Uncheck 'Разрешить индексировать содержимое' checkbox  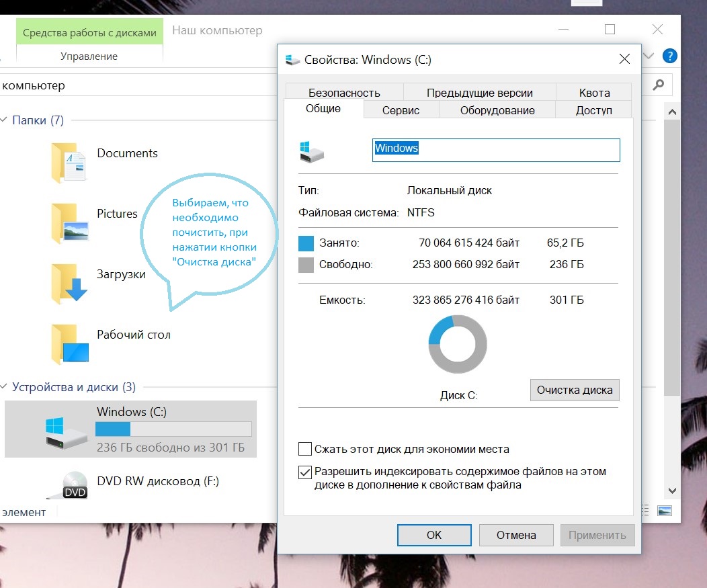tap(305, 472)
